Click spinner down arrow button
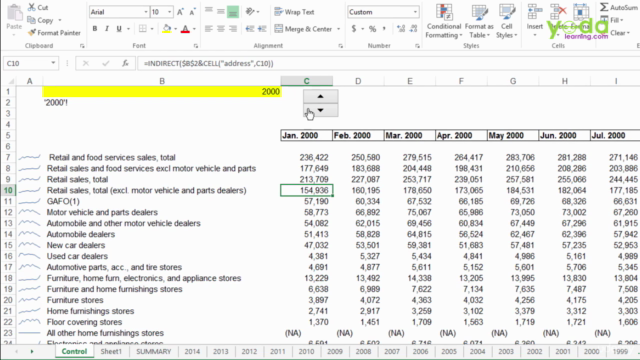 [x=320, y=110]
